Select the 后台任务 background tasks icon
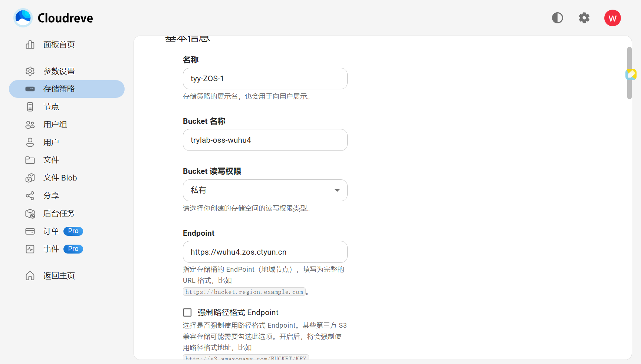 [x=30, y=214]
